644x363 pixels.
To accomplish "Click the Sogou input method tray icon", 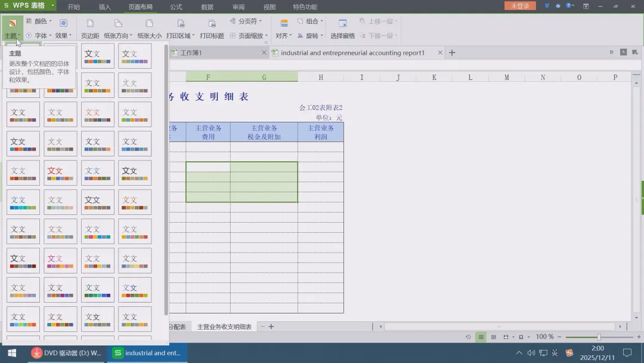I will [x=569, y=353].
